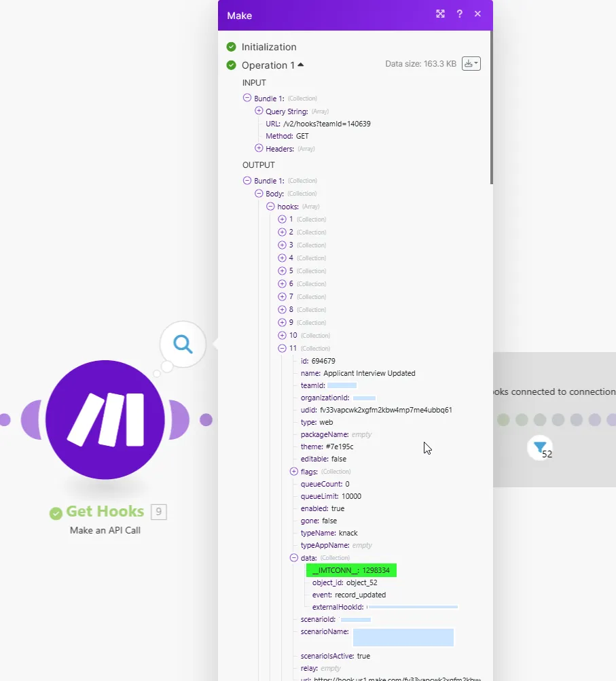Select the typeName: knack row

coord(329,533)
